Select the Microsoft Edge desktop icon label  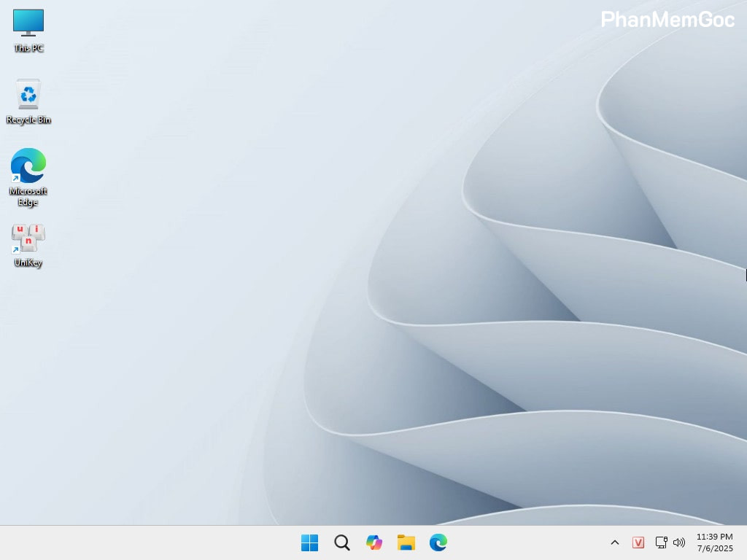[x=28, y=196]
